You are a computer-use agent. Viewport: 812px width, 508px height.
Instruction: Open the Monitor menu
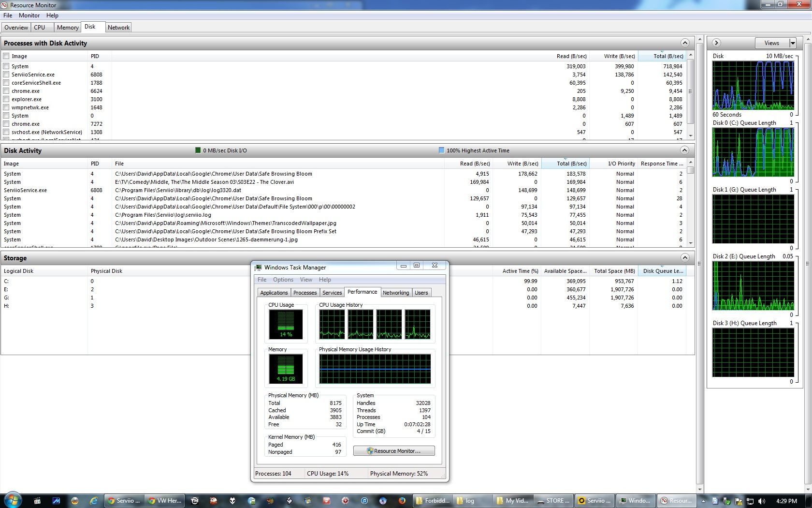[x=29, y=15]
